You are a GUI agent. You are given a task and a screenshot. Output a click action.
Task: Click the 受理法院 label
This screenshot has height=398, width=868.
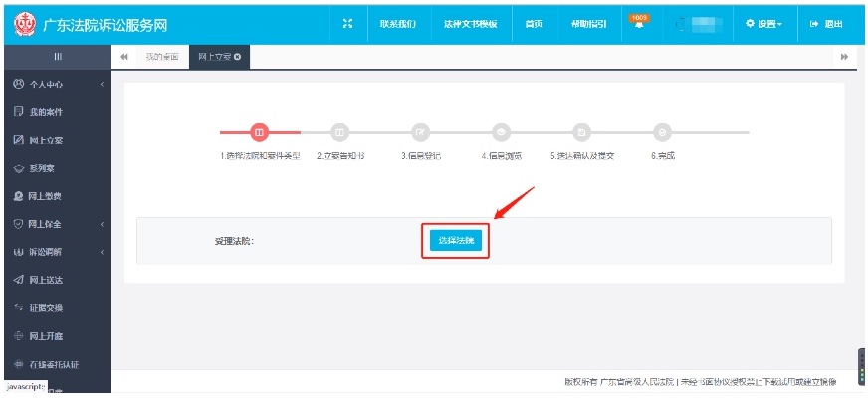click(x=235, y=241)
